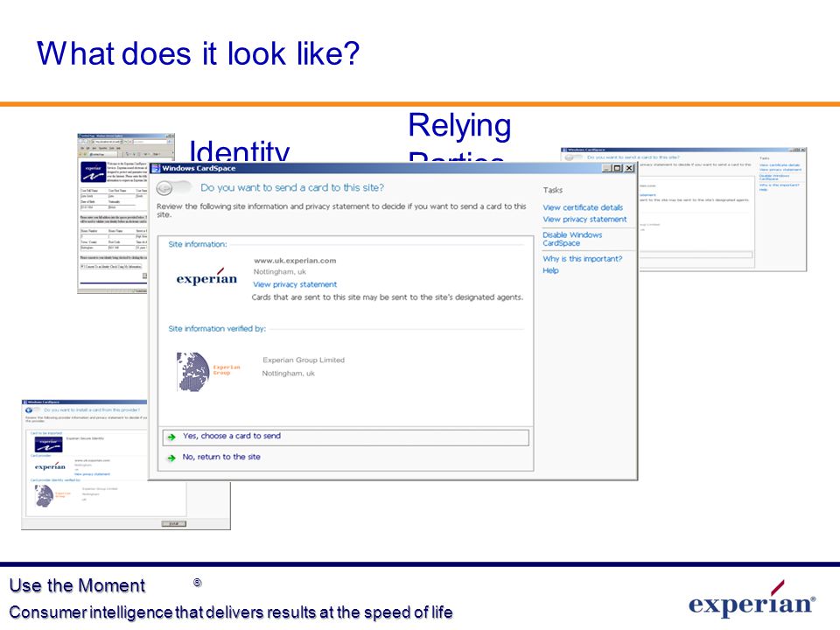Click 'Disable Windows CardSpace' link

(572, 239)
